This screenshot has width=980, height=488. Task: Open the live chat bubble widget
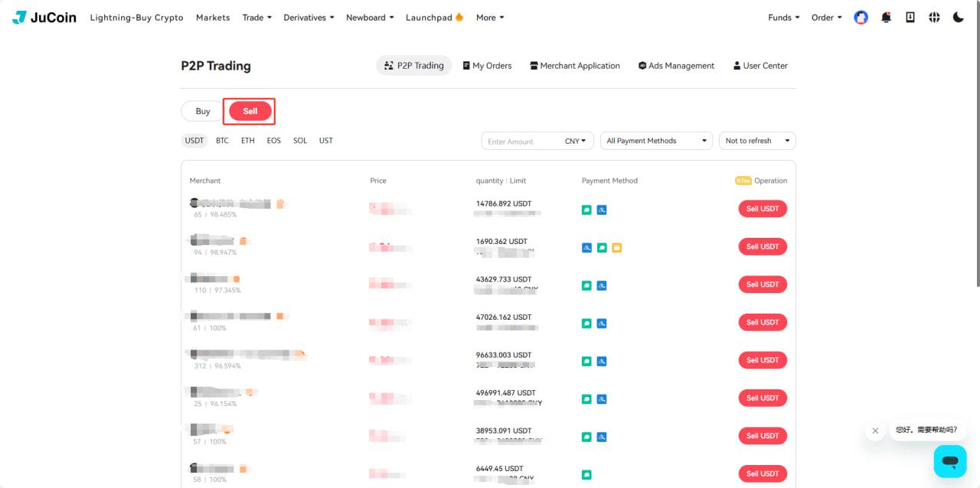pyautogui.click(x=950, y=461)
